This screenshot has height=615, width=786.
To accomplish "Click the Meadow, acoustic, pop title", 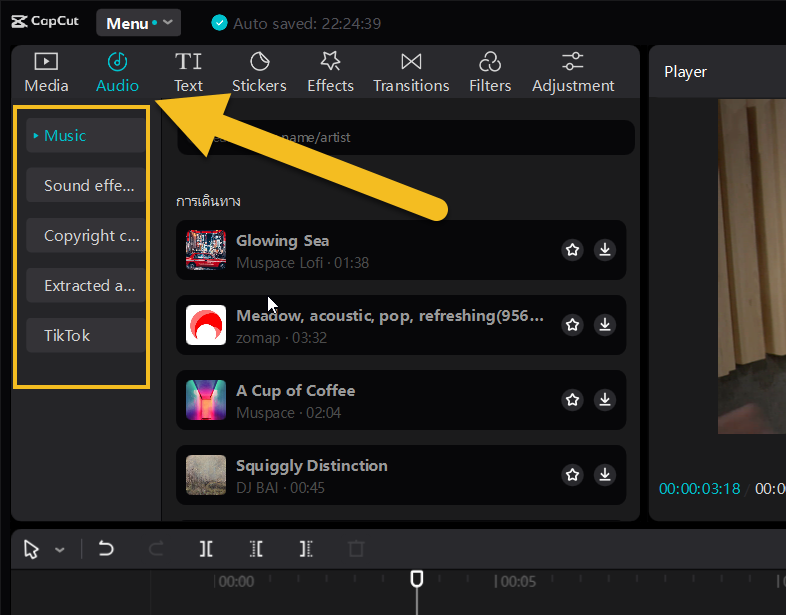I will (390, 316).
